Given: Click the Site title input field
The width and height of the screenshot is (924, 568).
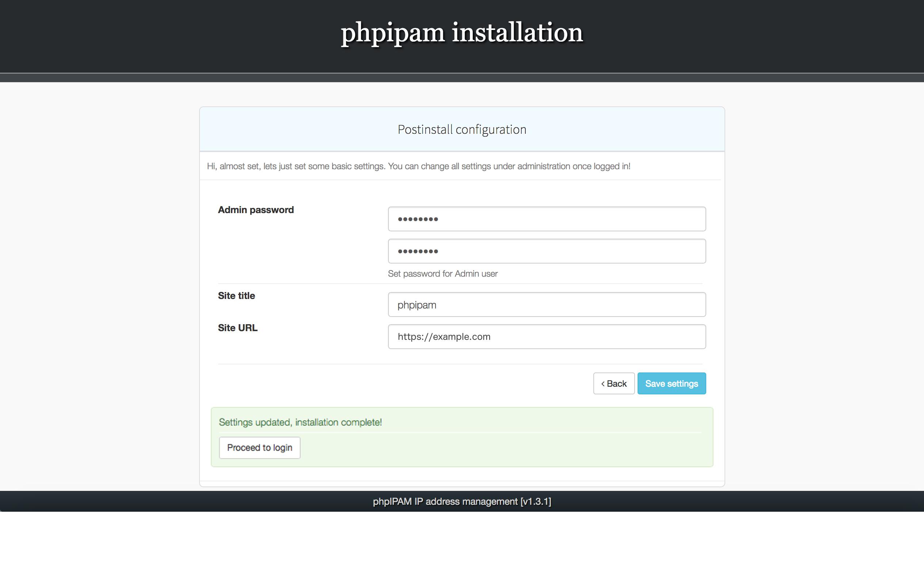Looking at the screenshot, I should (546, 304).
